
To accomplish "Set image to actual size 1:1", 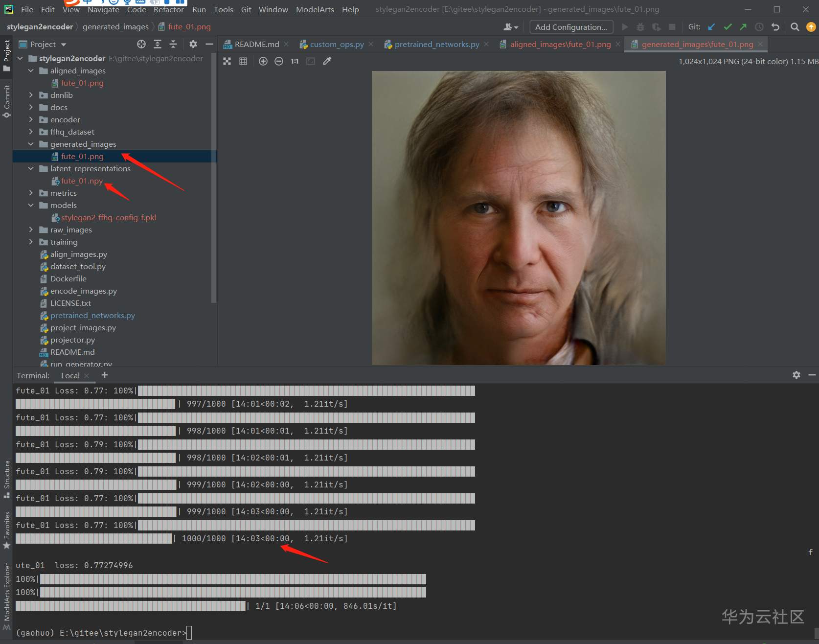I will tap(295, 61).
